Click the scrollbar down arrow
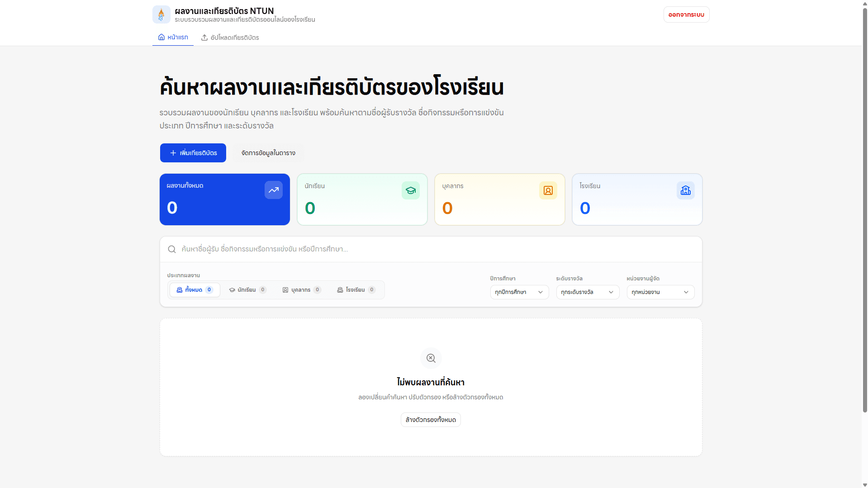The width and height of the screenshot is (868, 488). point(865,485)
